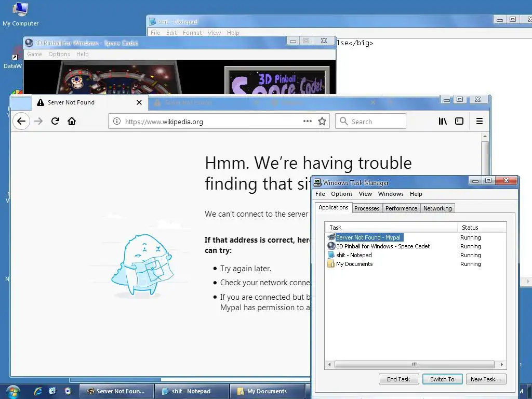Click task list scroll right arrow
The width and height of the screenshot is (532, 399).
pos(501,364)
